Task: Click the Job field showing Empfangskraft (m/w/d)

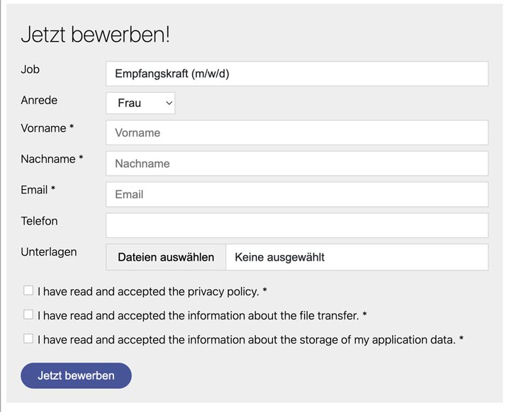Action: pos(297,74)
